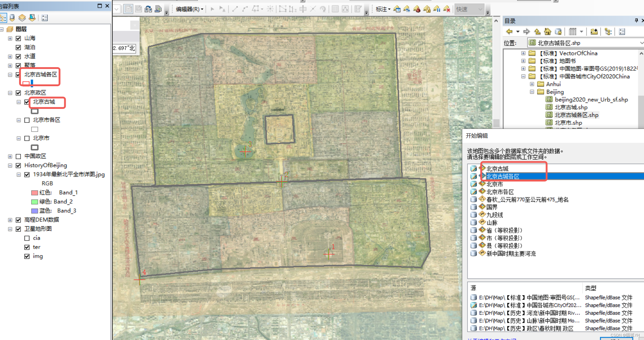Click the catalog Back arrow
The height and width of the screenshot is (340, 644).
[x=510, y=32]
